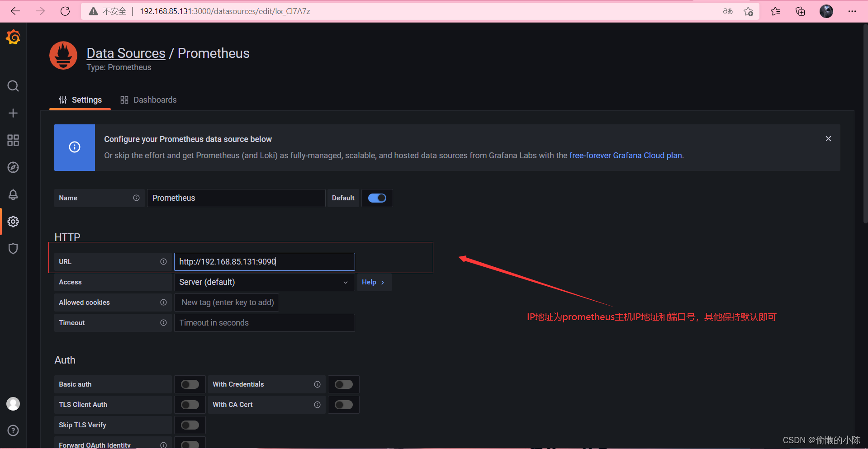Follow the Data Sources breadcrumb link
Image resolution: width=868 pixels, height=449 pixels.
point(126,53)
